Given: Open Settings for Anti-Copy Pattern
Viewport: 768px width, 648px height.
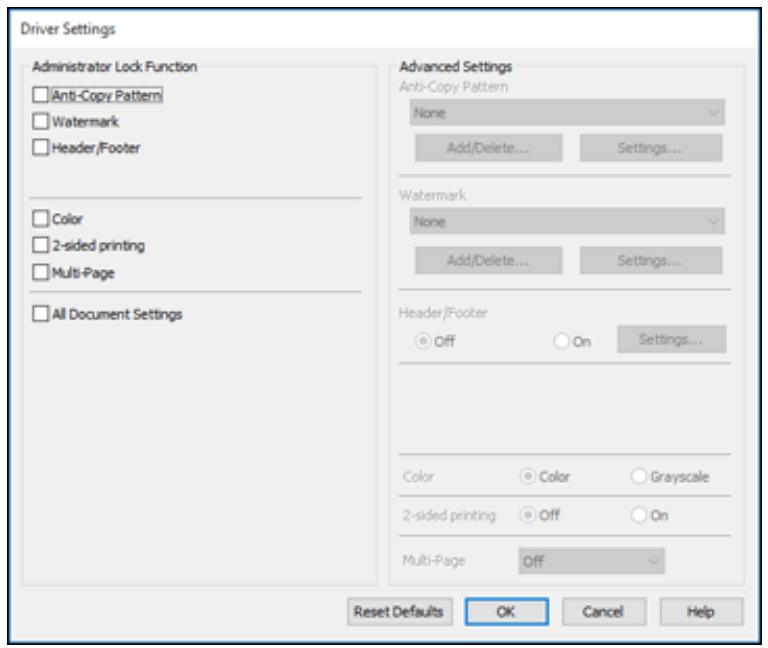Looking at the screenshot, I should pos(651,148).
